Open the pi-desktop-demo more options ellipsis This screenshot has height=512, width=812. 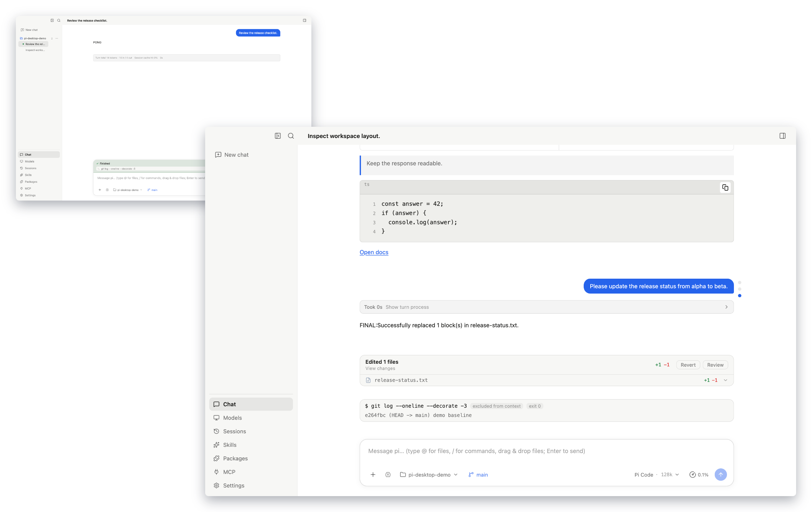[x=57, y=38]
